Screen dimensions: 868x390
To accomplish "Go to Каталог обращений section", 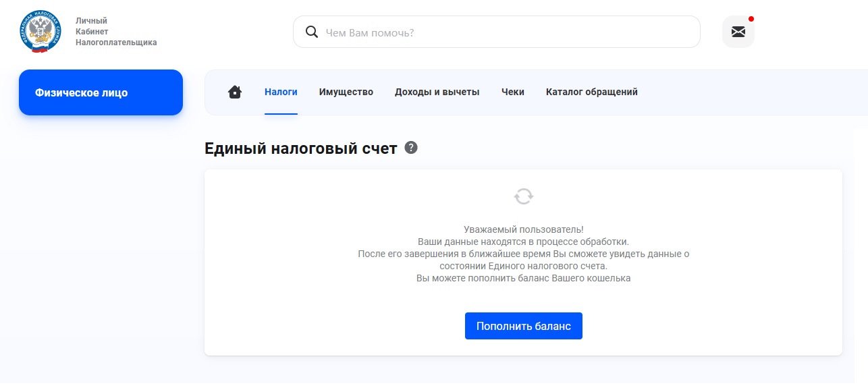I will (591, 92).
